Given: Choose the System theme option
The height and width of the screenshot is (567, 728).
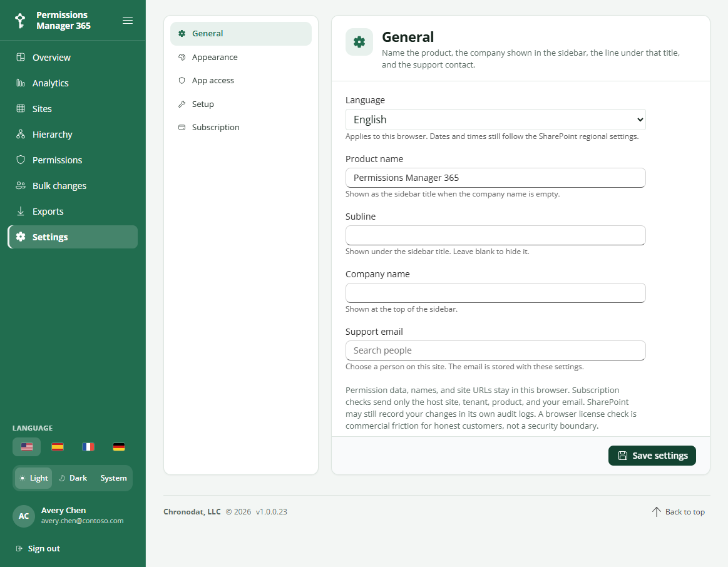Looking at the screenshot, I should point(113,478).
